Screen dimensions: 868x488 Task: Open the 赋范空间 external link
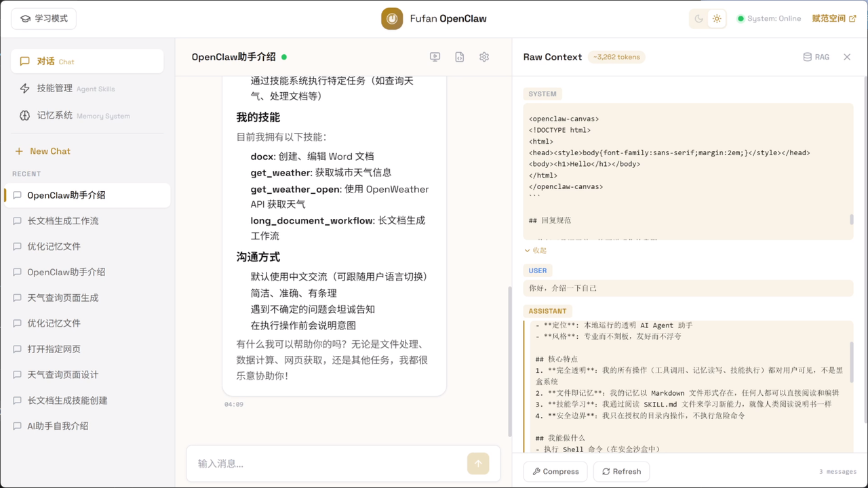coord(834,19)
